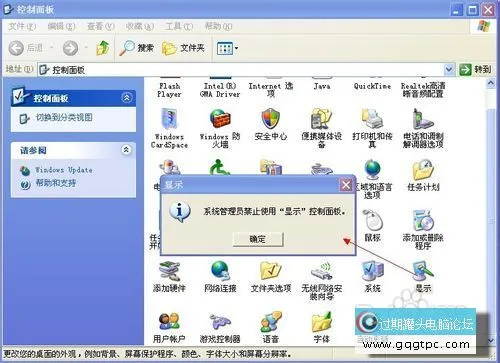Click the scrollbar up arrow

pyautogui.click(x=491, y=83)
